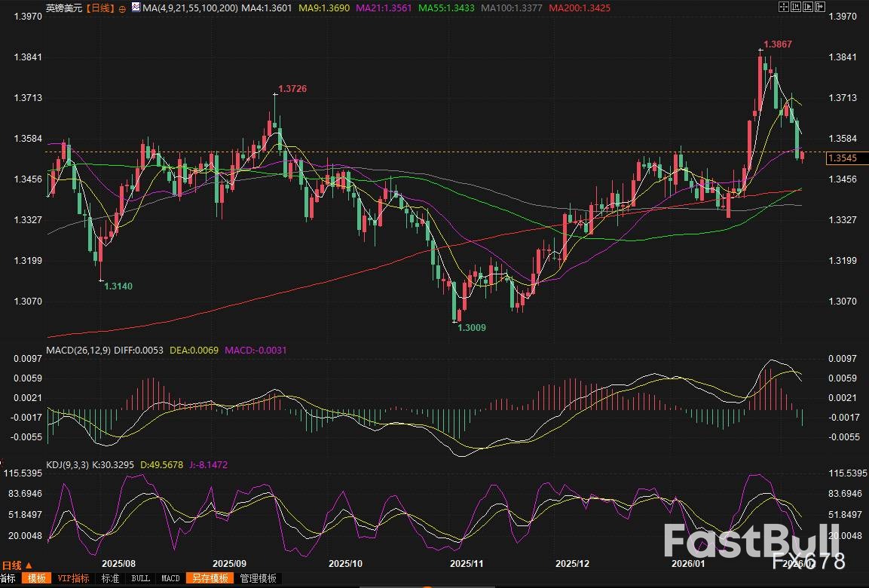Screen dimensions: 869x588
Task: Select the BULL indicator template
Action: coord(140,578)
